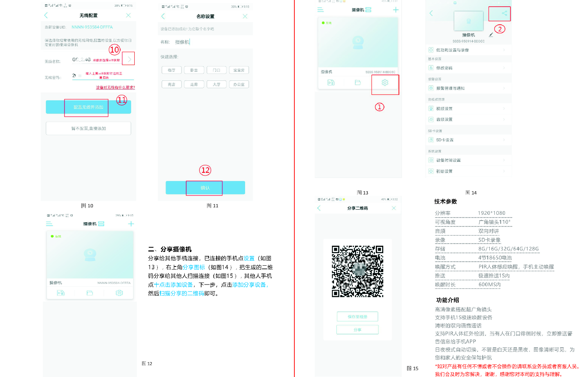Expand 音频设置 row chevron
The width and height of the screenshot is (588, 377).
pos(504,119)
